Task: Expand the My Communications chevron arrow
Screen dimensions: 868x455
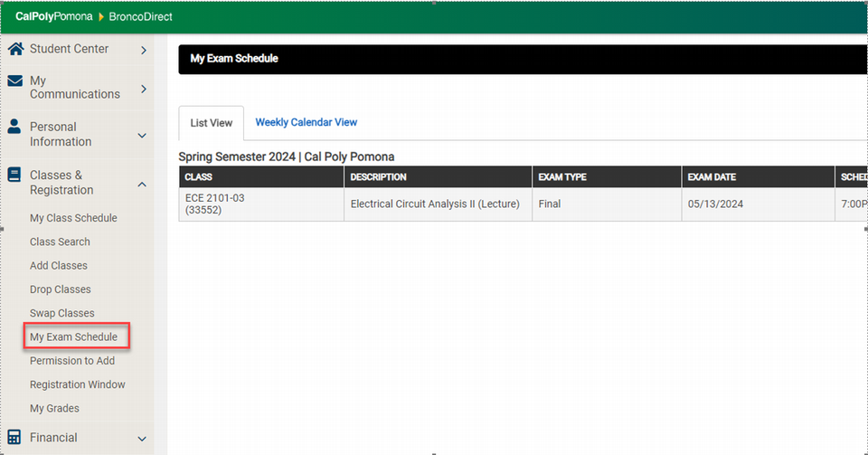Action: [x=143, y=89]
